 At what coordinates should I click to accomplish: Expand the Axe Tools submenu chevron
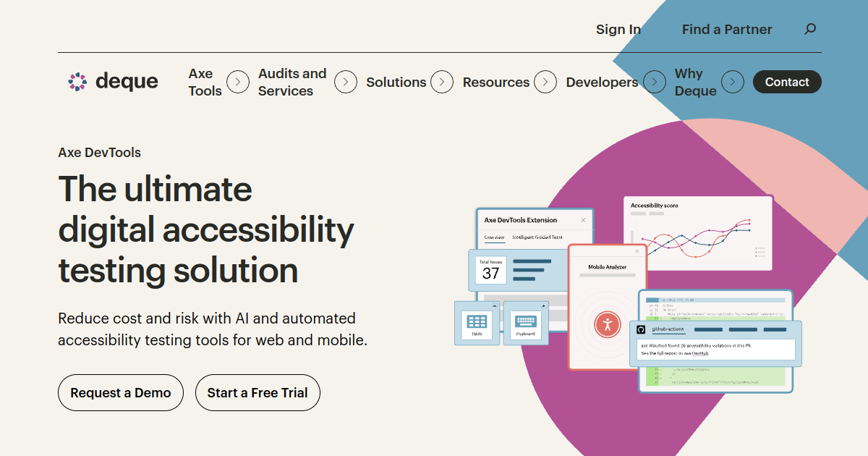tap(238, 82)
